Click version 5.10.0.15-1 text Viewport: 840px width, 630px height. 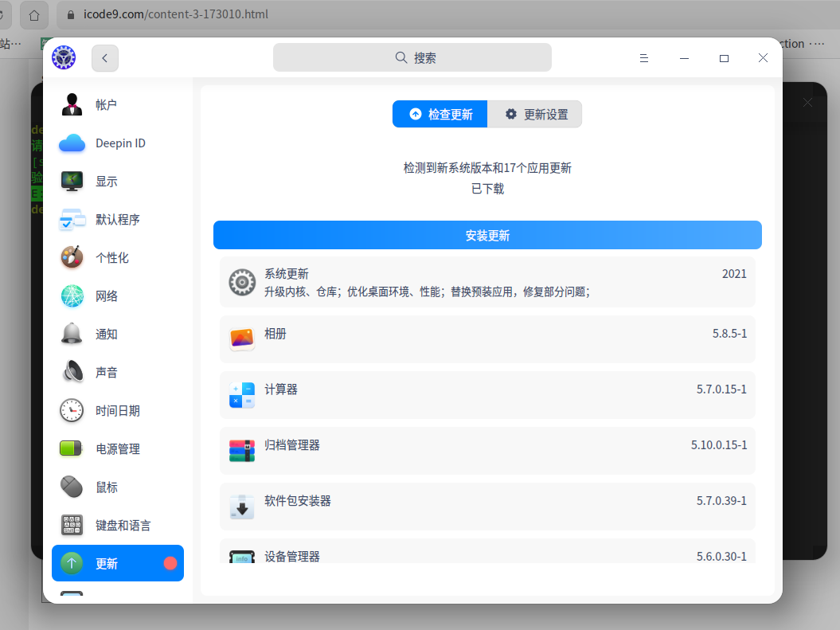tap(718, 444)
